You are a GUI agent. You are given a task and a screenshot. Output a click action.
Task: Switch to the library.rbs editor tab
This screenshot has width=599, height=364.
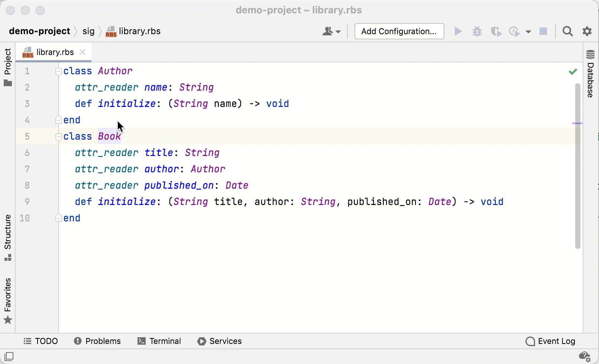pyautogui.click(x=54, y=52)
